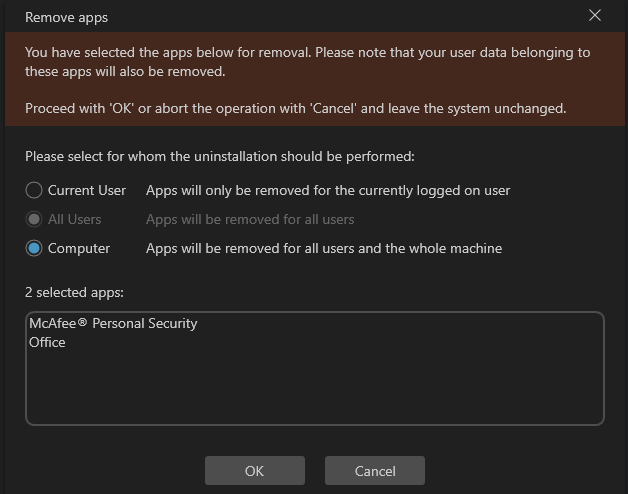Abort the operation with Cancel
This screenshot has width=628, height=494.
point(375,471)
